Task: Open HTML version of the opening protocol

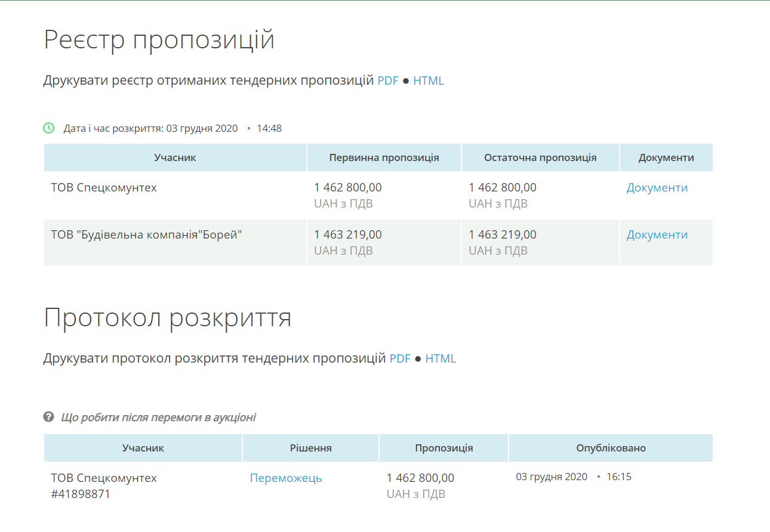Action: click(x=441, y=358)
